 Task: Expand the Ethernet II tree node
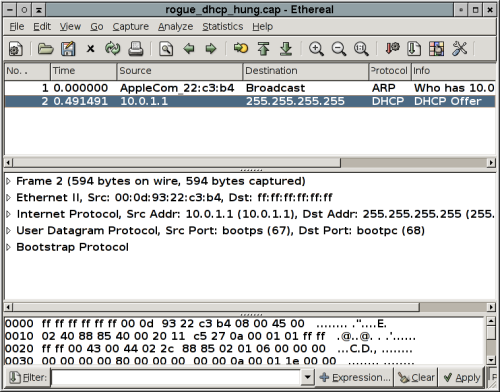(x=9, y=197)
